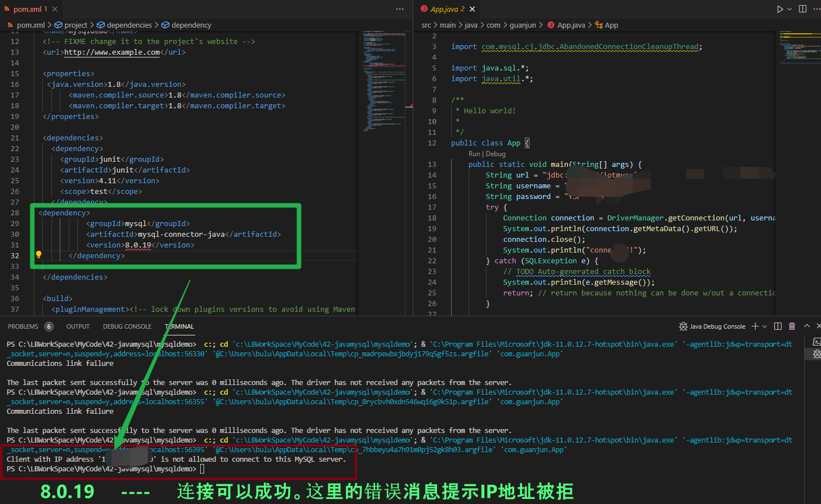821x504 pixels.
Task: Click the Run CodeLens above main method
Action: [474, 154]
